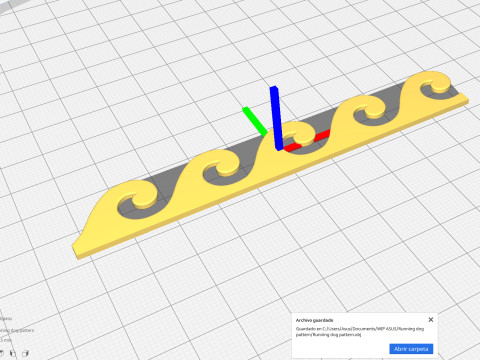
Task: Click the Abrir carpeta button
Action: [x=411, y=349]
